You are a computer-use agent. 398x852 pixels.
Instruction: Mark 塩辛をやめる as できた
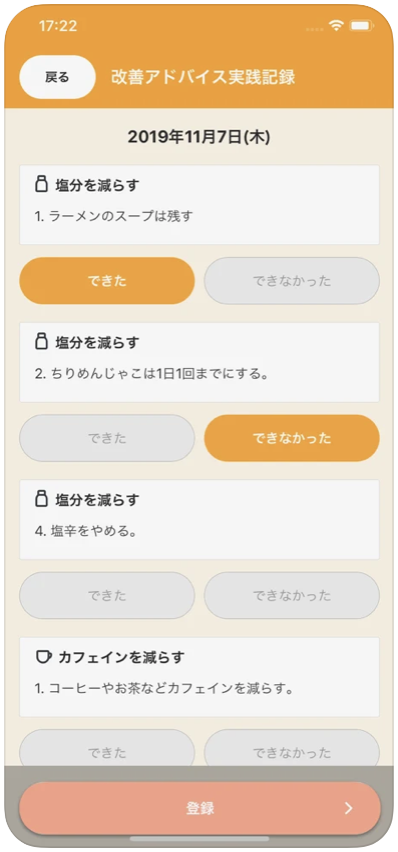(107, 596)
